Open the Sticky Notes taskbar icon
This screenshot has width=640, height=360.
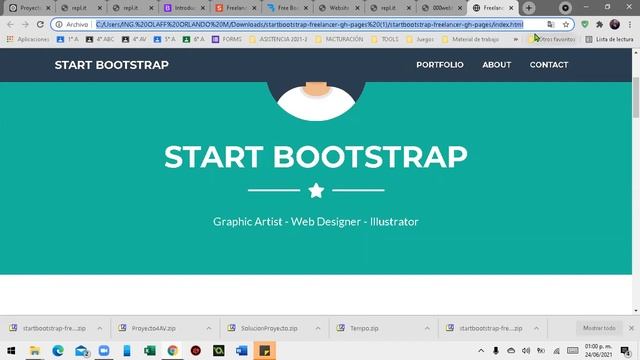click(x=264, y=351)
